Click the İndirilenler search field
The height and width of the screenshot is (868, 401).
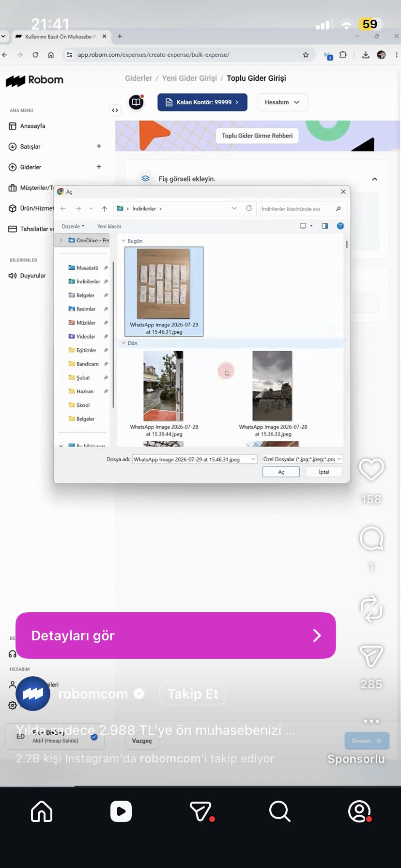point(303,209)
